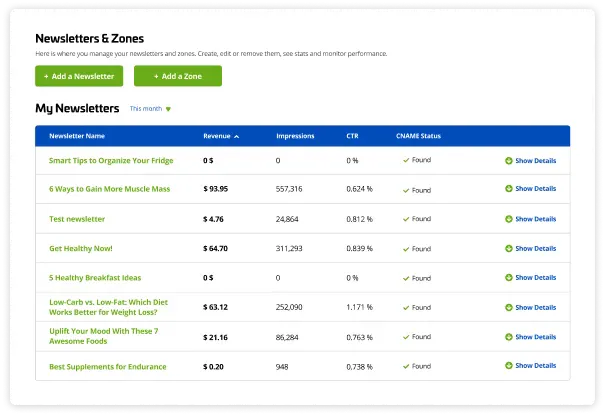Click Found checkmark in Low-Carb row
The image size is (605, 415).
pyautogui.click(x=406, y=308)
